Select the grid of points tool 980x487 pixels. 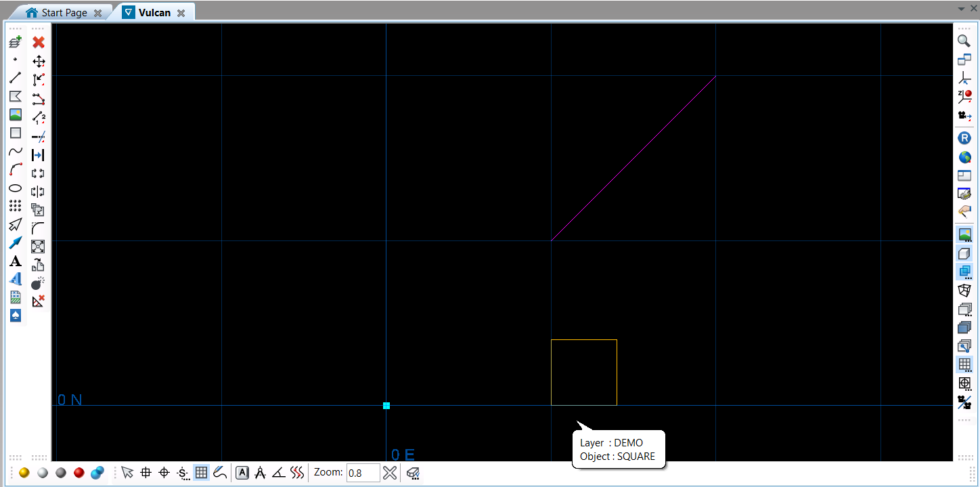coord(16,206)
